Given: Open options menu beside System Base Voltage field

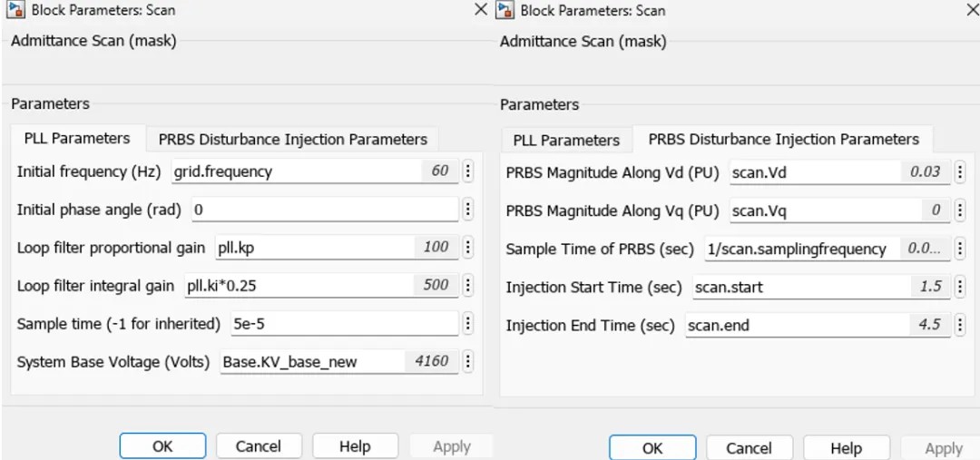Looking at the screenshot, I should tap(468, 361).
